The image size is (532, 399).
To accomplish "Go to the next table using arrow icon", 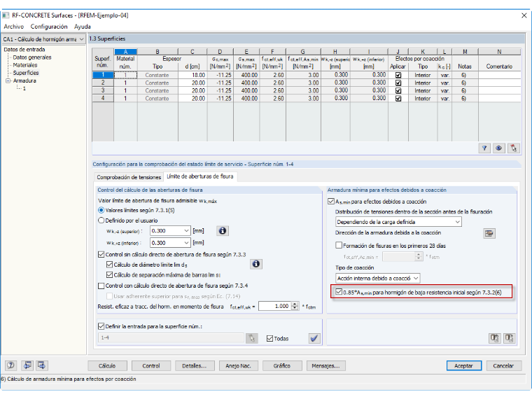I will click(x=42, y=365).
